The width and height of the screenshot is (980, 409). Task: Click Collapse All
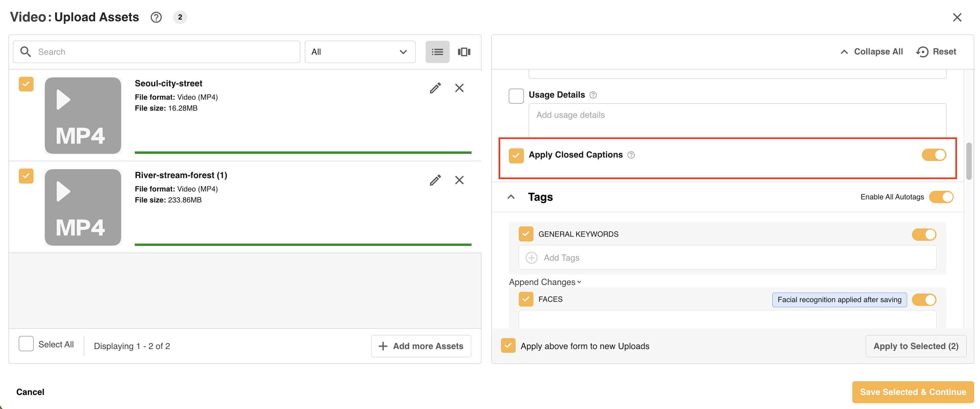coord(871,52)
